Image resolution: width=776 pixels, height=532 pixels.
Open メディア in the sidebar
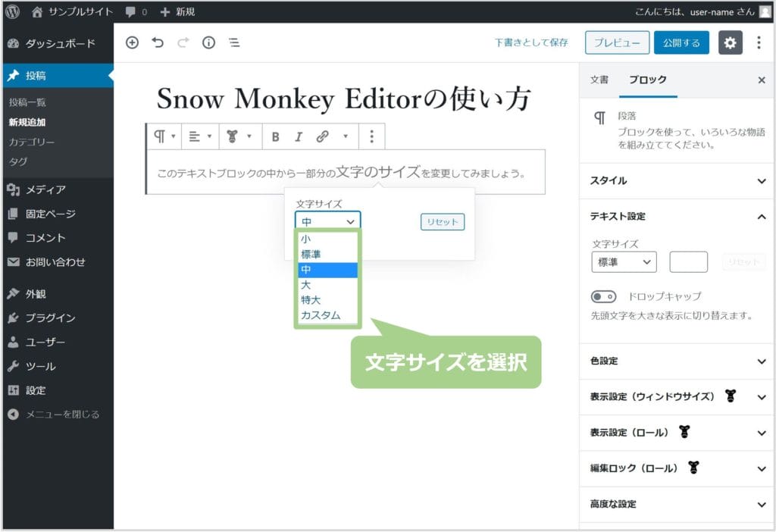point(58,189)
